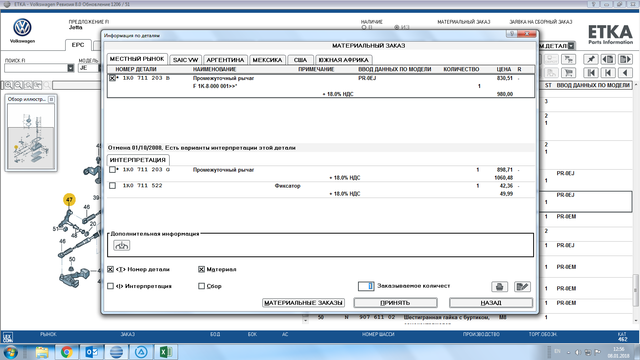Switch to the ЮЖНАЯ АФРИКА tab
The height and width of the screenshot is (360, 640).
click(343, 60)
